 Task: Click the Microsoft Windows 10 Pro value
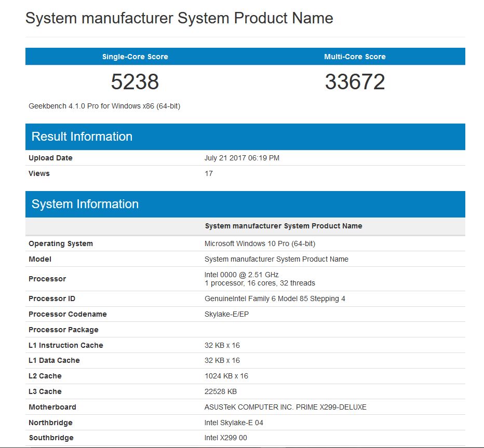pyautogui.click(x=260, y=243)
